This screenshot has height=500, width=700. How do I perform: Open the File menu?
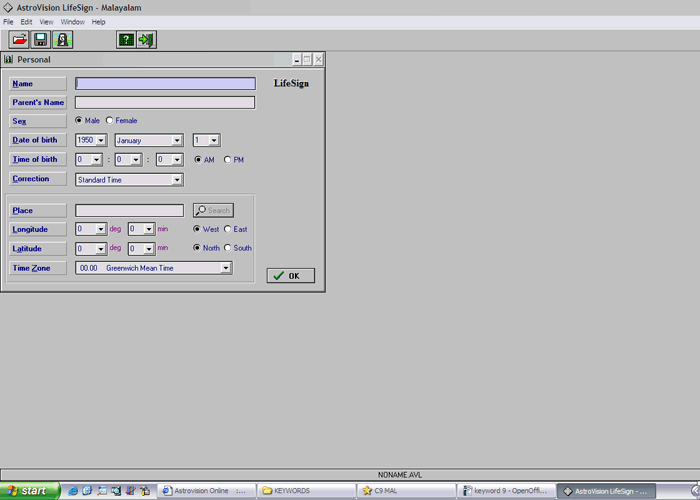coord(8,22)
